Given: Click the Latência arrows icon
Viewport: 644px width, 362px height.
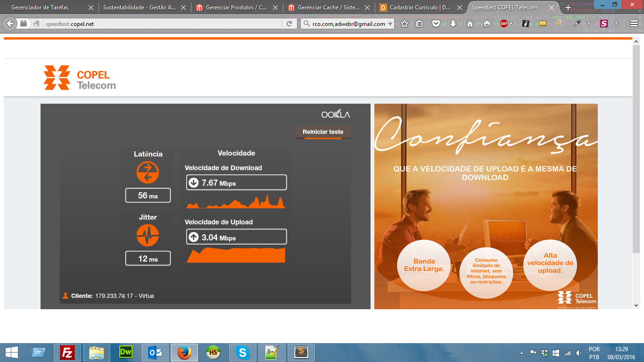Looking at the screenshot, I should point(148,173).
